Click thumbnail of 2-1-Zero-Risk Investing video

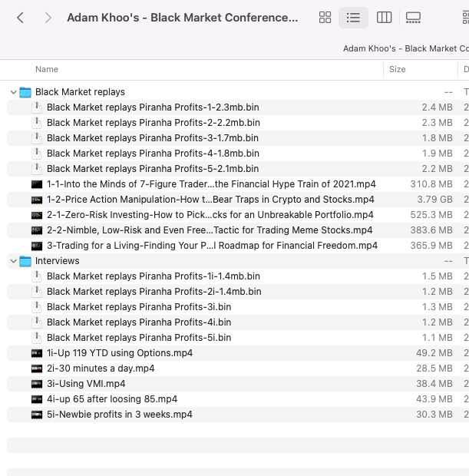pyautogui.click(x=37, y=215)
